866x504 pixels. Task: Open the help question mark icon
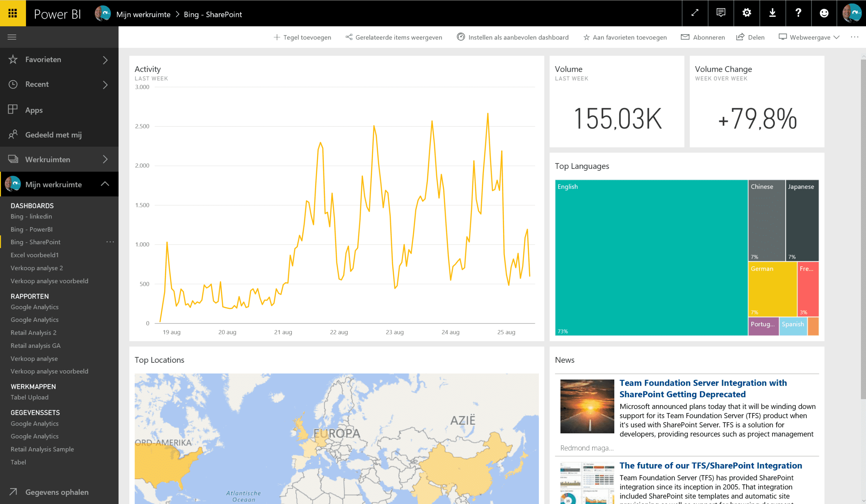point(798,13)
